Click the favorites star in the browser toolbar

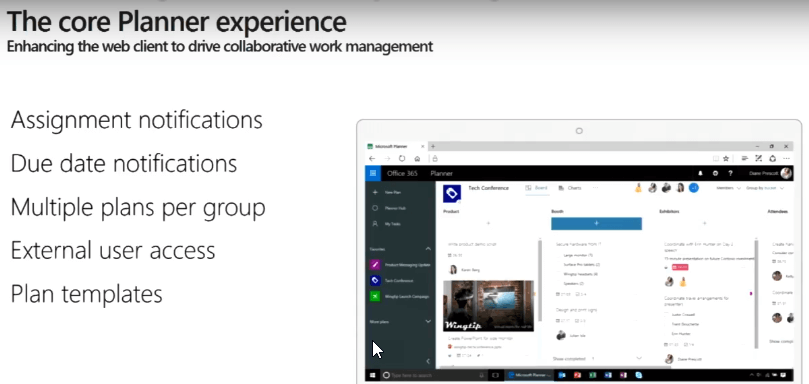pos(726,158)
